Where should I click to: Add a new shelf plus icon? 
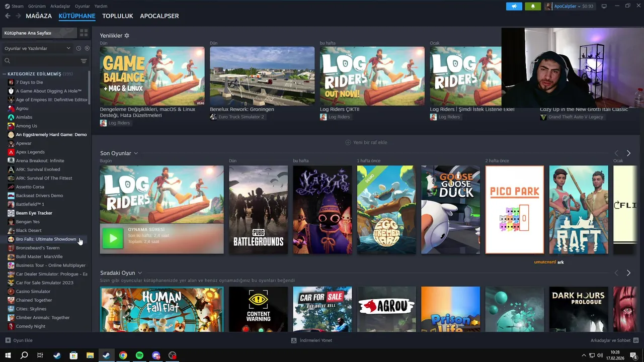348,142
